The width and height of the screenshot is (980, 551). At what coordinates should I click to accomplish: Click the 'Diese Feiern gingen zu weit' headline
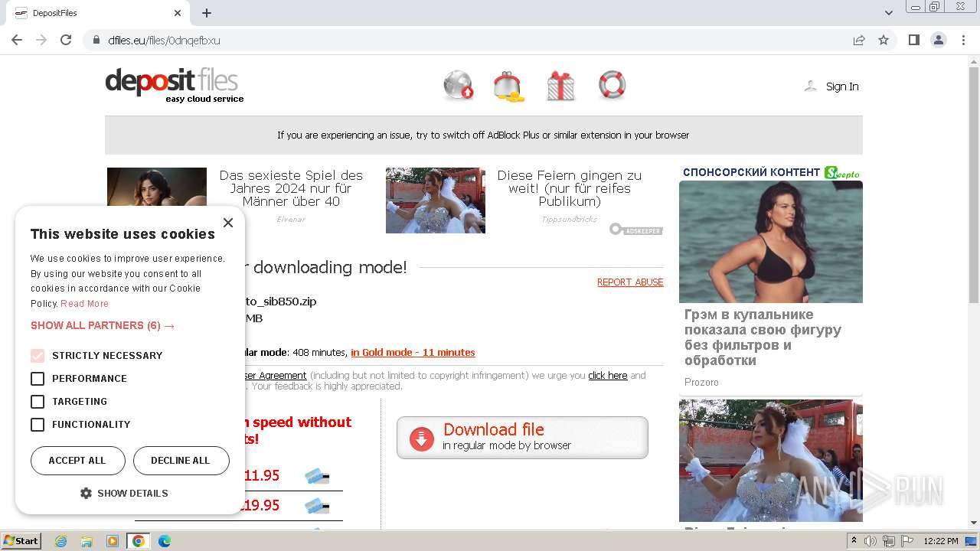point(570,188)
